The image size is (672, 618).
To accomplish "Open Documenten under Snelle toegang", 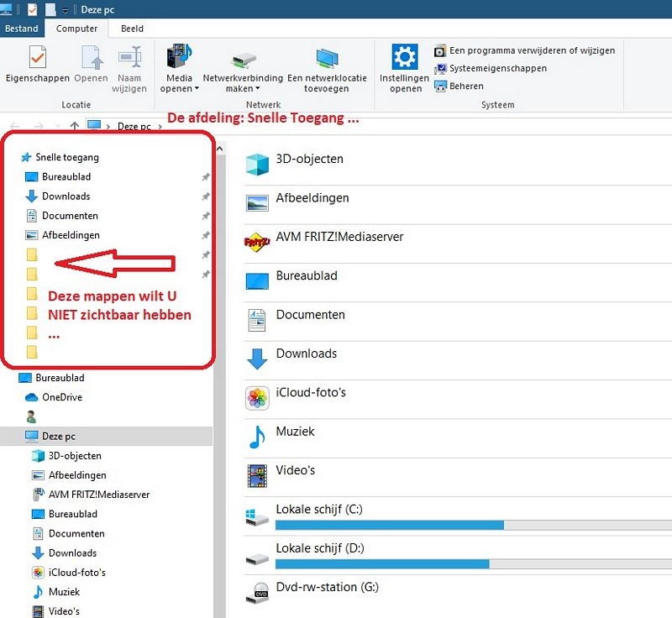I will (62, 216).
